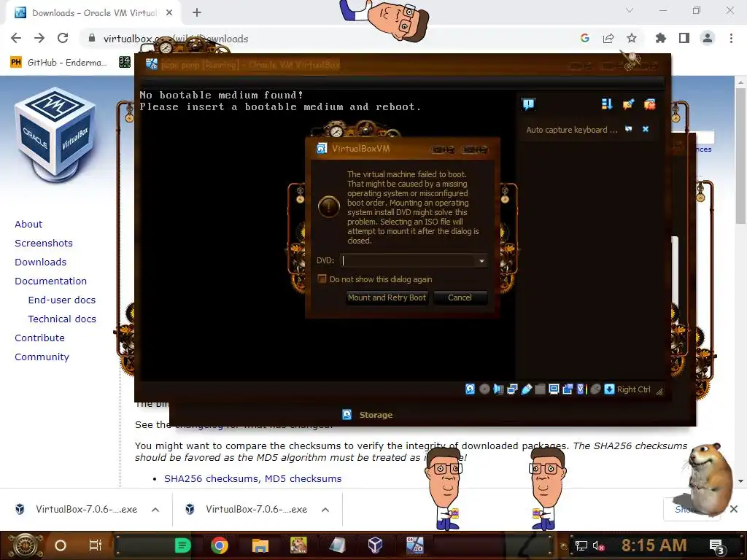
Task: Click the USB devices status icon
Action: (526, 389)
